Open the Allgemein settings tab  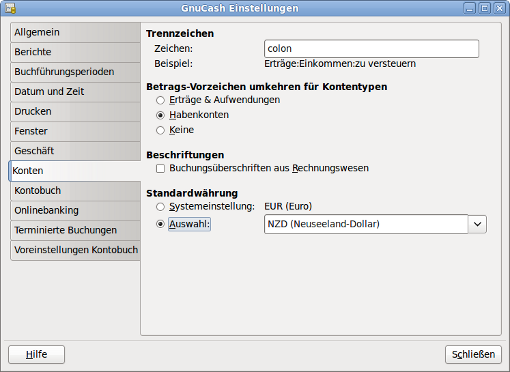[x=75, y=32]
